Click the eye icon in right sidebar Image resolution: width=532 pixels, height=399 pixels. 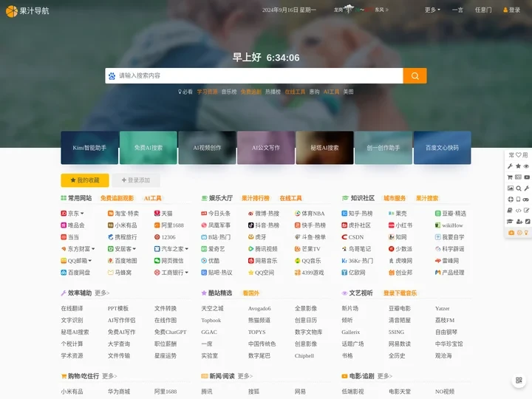point(526,166)
